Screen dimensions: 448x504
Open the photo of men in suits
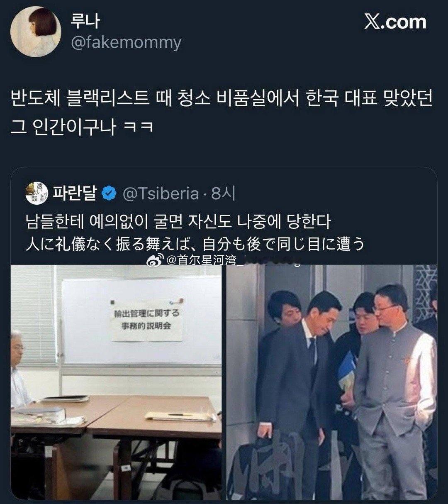tap(332, 382)
